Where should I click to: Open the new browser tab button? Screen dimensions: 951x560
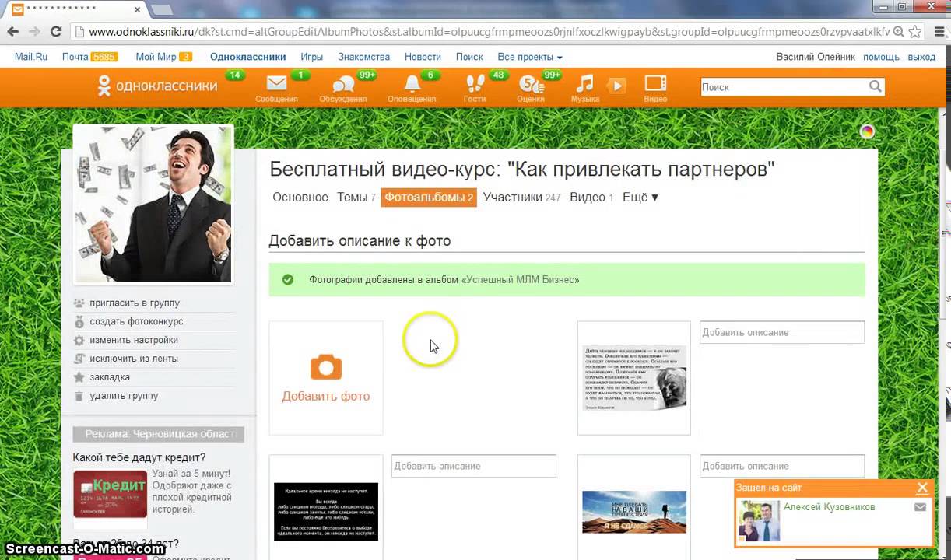coord(162,9)
